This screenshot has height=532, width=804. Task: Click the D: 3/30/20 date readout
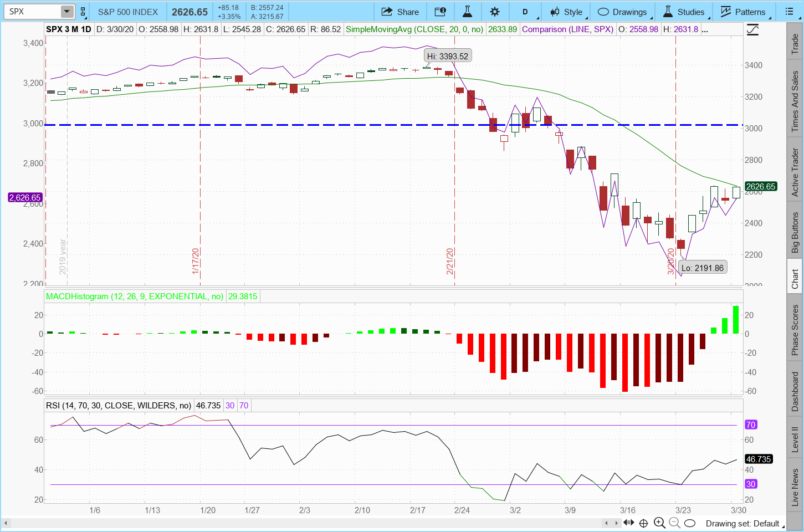pos(115,29)
